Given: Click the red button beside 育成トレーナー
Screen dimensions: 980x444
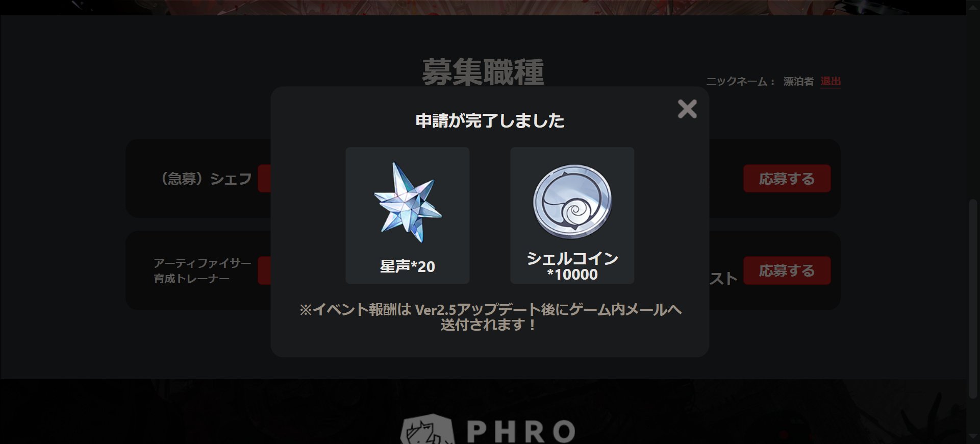Looking at the screenshot, I should pyautogui.click(x=264, y=270).
